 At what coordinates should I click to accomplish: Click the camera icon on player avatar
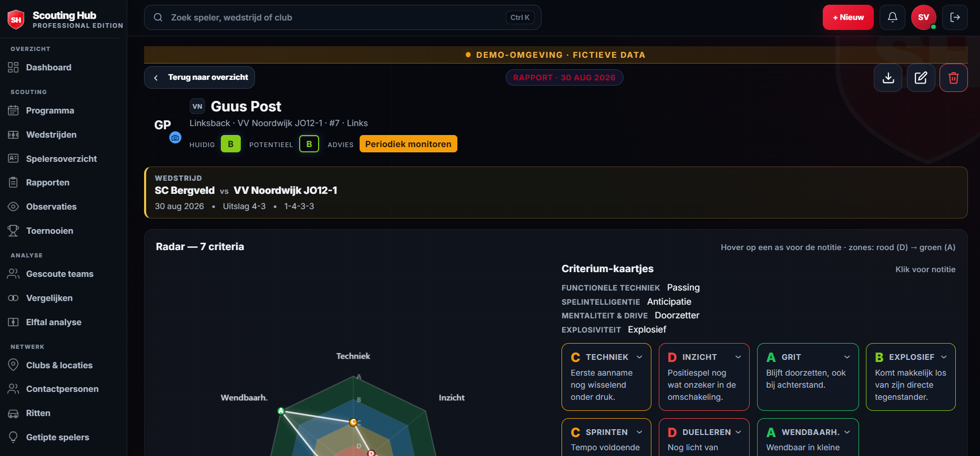[175, 138]
